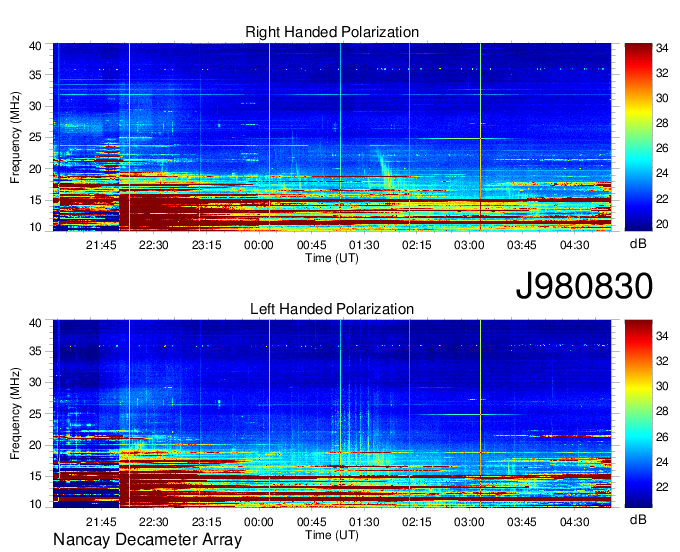Click the top panel 'Time (UT)' label
Screen dimensions: 680x552
[x=332, y=258]
